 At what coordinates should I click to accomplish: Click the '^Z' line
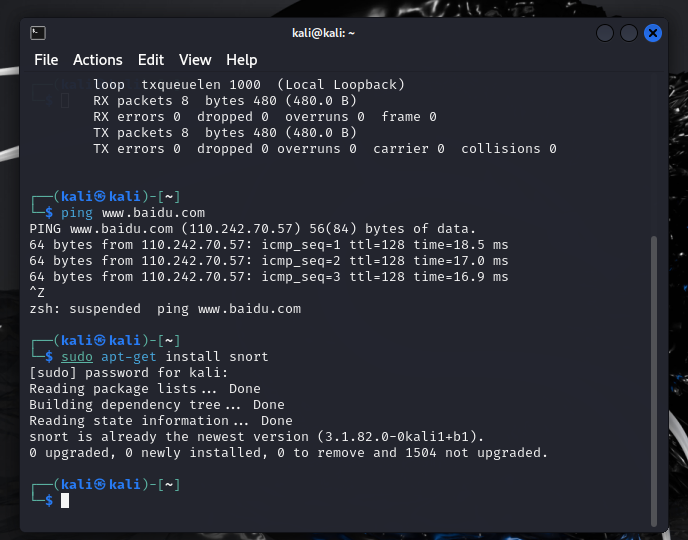[x=37, y=293]
